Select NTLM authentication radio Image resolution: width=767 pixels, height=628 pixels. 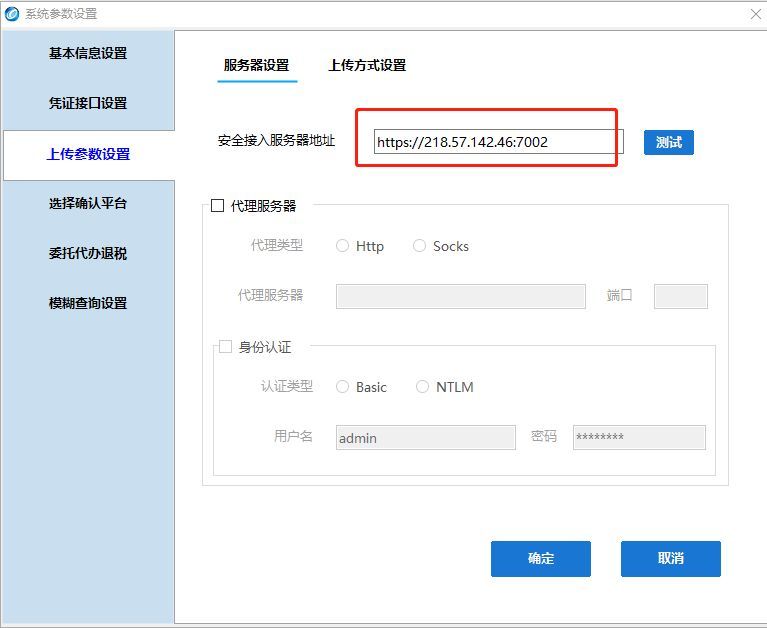(422, 387)
